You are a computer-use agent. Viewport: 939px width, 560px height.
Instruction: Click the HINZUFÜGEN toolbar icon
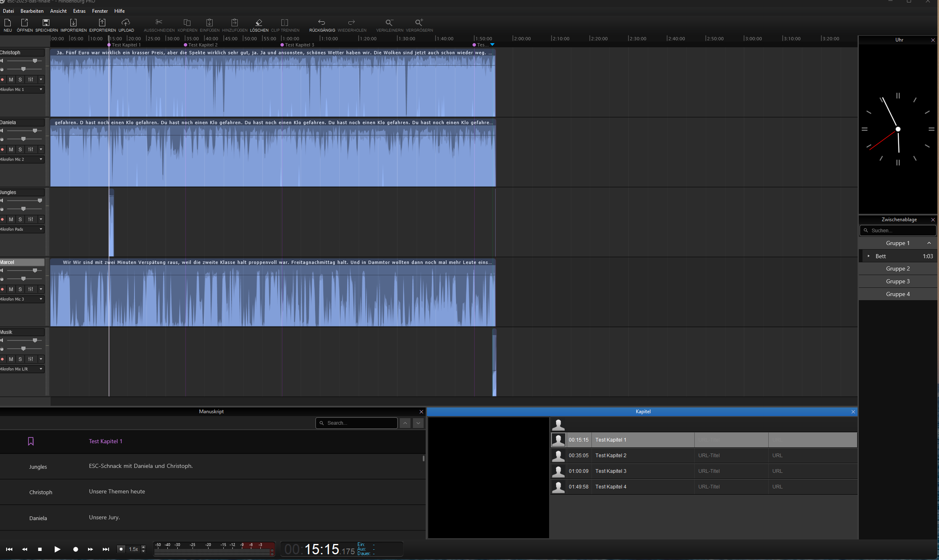pos(234,23)
